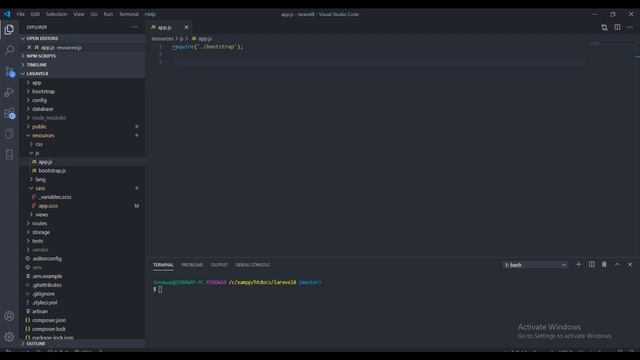The height and width of the screenshot is (360, 640).
Task: Open the Edit menu
Action: coord(35,14)
